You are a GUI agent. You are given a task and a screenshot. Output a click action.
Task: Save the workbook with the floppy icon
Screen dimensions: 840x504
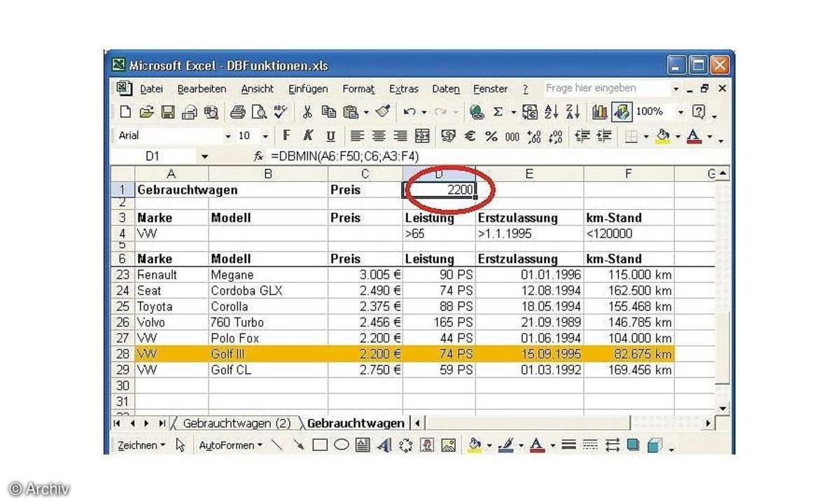pos(168,112)
